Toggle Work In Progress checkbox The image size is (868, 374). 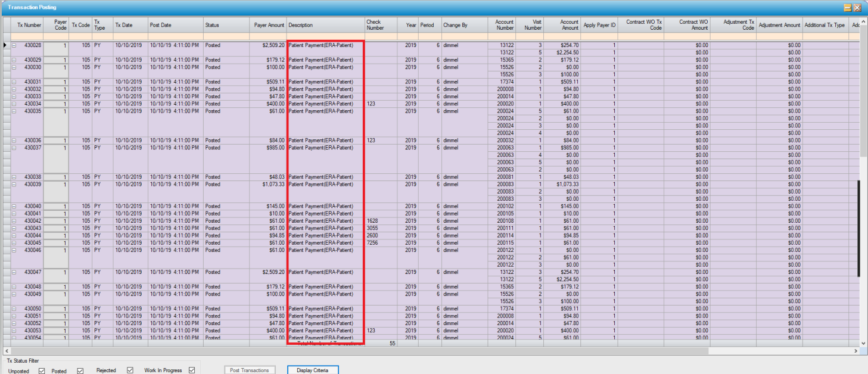(192, 370)
